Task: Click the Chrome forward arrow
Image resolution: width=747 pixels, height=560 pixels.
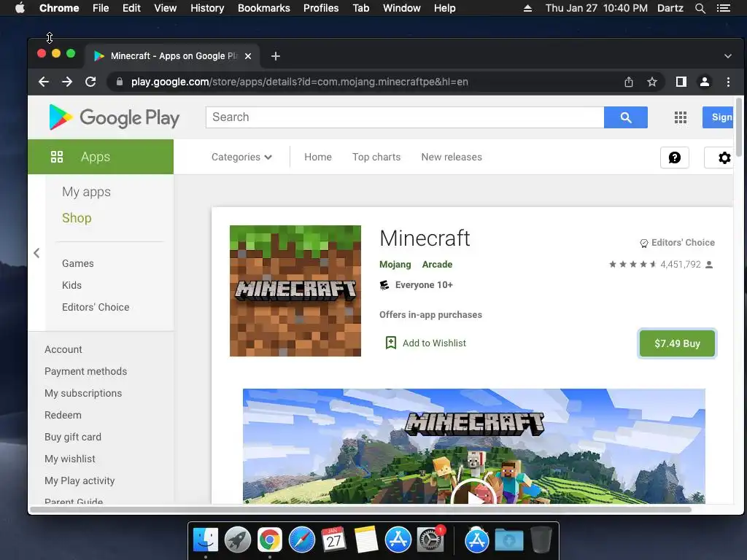Action: click(x=67, y=82)
